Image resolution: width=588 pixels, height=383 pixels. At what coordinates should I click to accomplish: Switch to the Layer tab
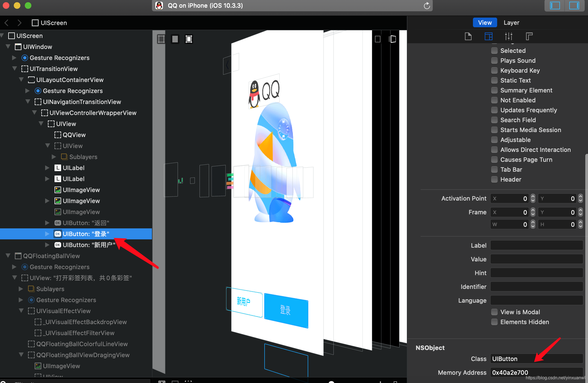[x=511, y=23]
